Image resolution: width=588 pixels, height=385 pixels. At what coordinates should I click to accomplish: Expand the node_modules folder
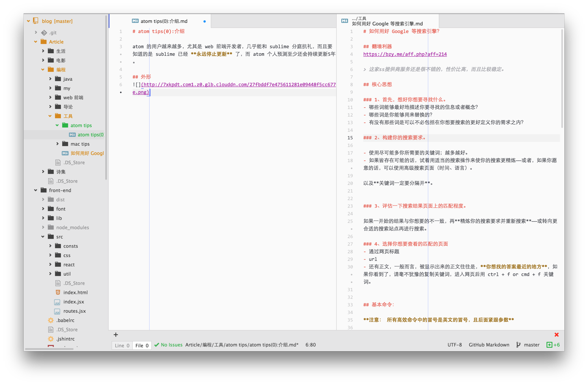(x=42, y=227)
